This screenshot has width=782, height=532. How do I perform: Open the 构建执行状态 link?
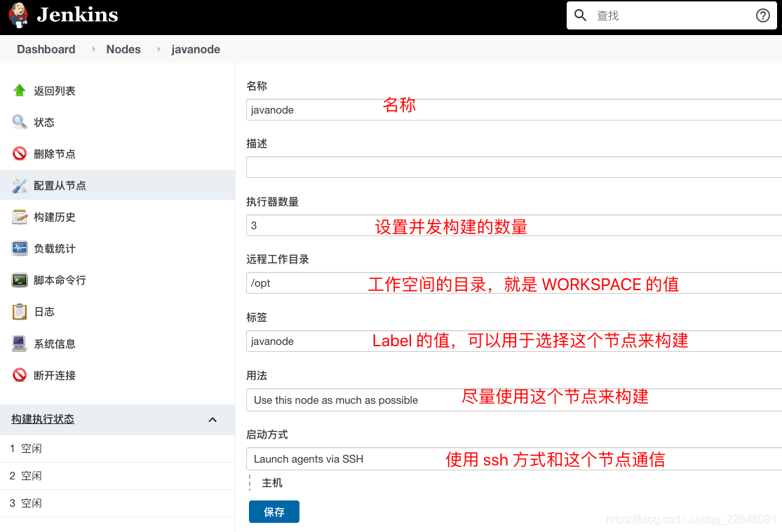43,419
